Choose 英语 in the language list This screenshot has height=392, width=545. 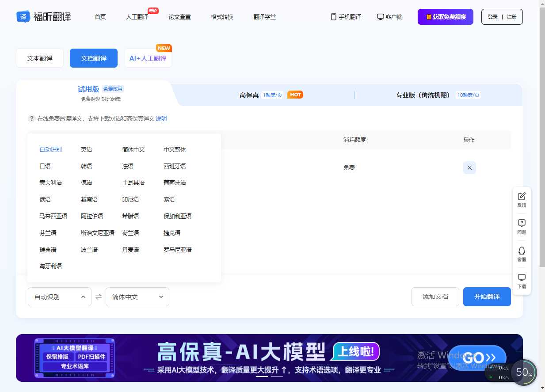pos(86,149)
